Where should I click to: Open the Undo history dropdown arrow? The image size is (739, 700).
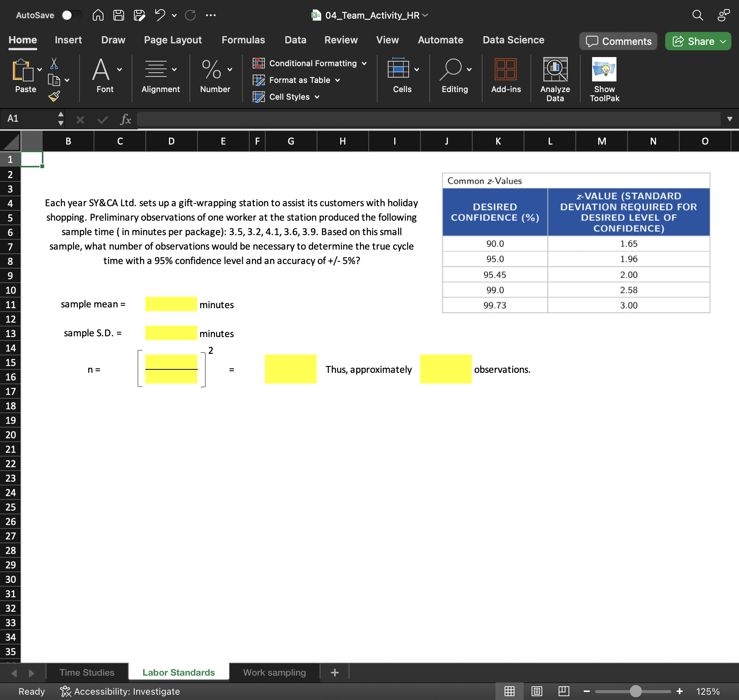[174, 16]
